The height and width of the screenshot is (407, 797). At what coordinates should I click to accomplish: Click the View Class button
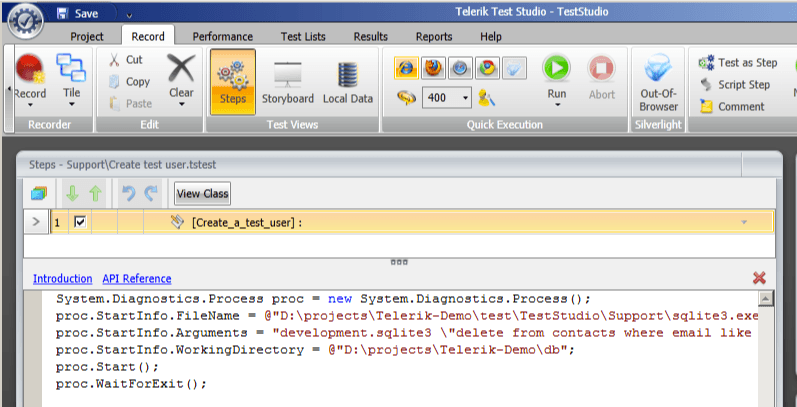pyautogui.click(x=202, y=194)
